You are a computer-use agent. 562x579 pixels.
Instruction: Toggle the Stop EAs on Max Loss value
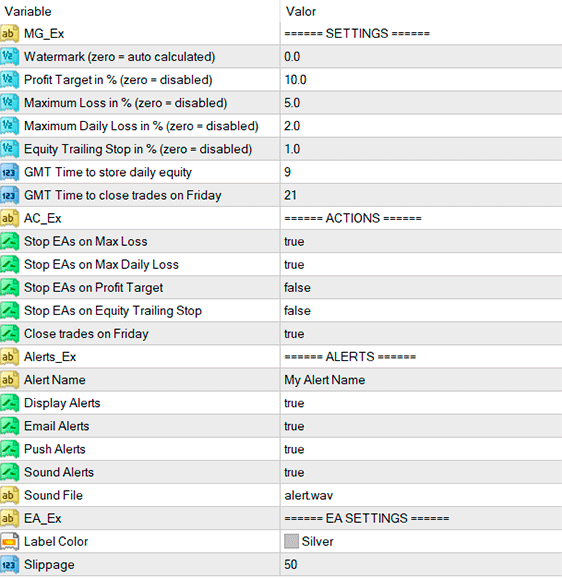pos(421,241)
